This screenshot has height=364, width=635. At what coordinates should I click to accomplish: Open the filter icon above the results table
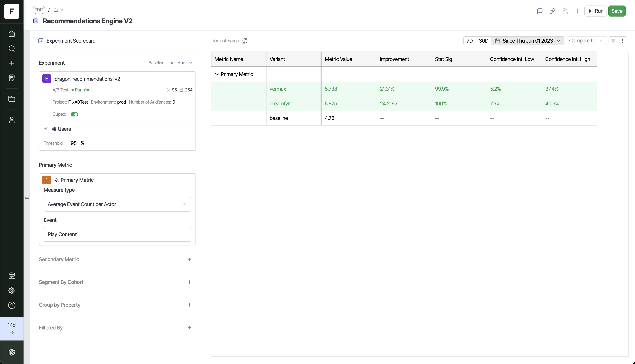[x=613, y=41]
